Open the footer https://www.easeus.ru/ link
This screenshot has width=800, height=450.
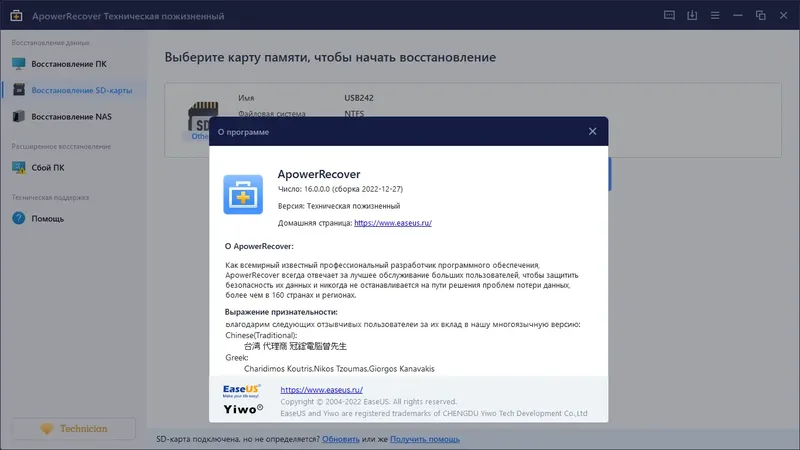pos(321,390)
